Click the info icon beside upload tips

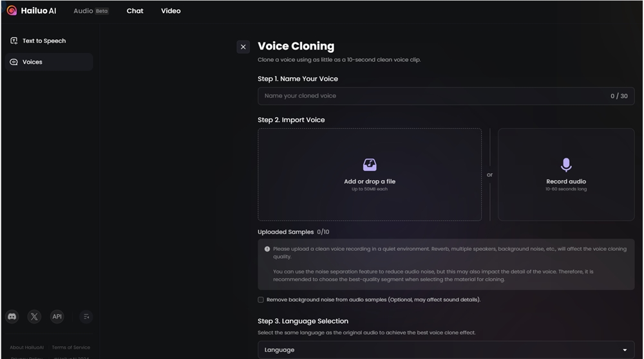267,249
